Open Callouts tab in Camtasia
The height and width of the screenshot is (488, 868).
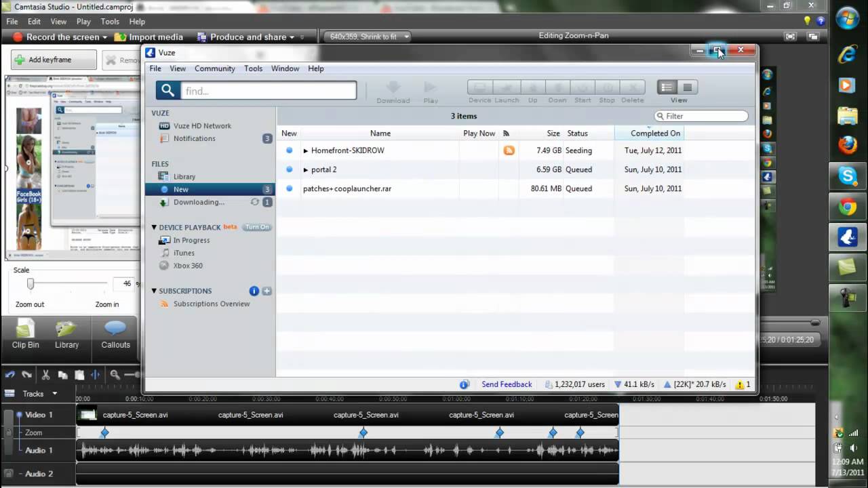(x=115, y=334)
